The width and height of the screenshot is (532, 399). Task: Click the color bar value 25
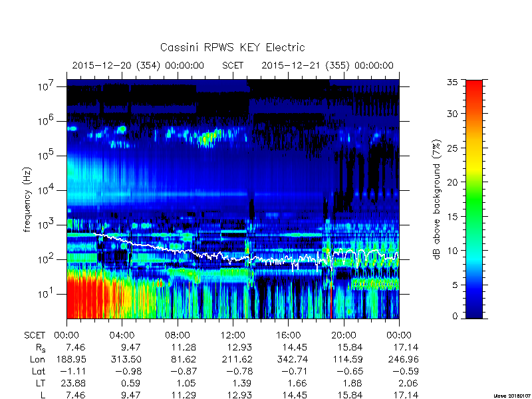[x=452, y=148]
